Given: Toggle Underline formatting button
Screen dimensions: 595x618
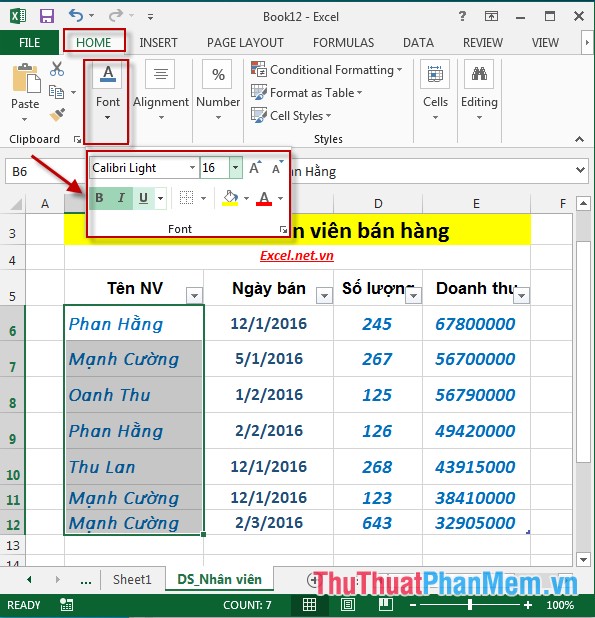Looking at the screenshot, I should pos(143,198).
